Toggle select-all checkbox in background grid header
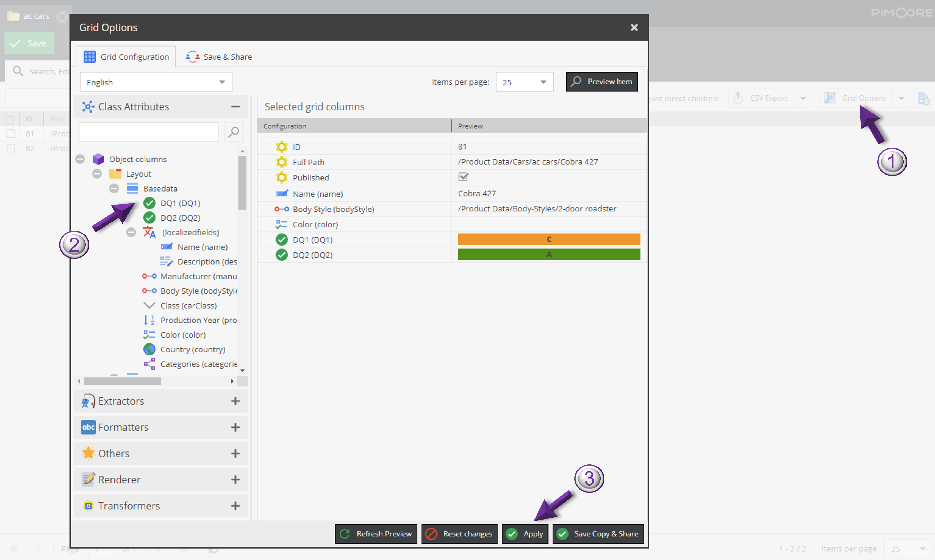Image resolution: width=935 pixels, height=560 pixels. [10, 120]
